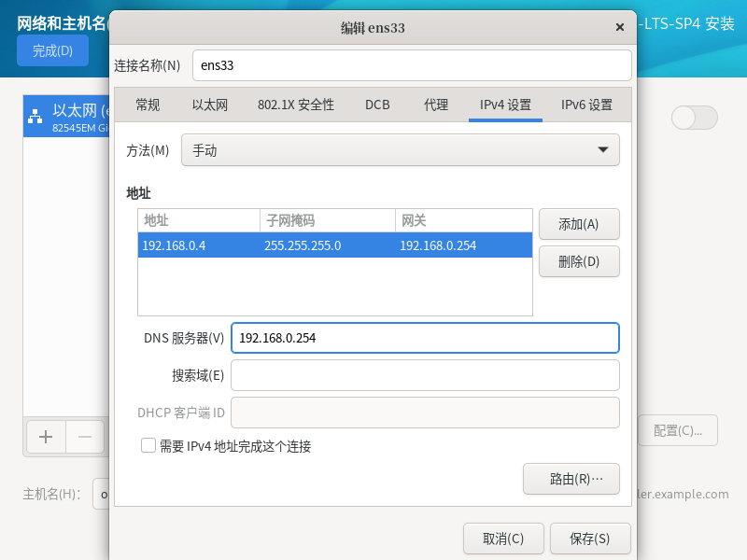Switch to the 以太网 tab
Viewport: 747px width, 560px height.
pyautogui.click(x=209, y=105)
